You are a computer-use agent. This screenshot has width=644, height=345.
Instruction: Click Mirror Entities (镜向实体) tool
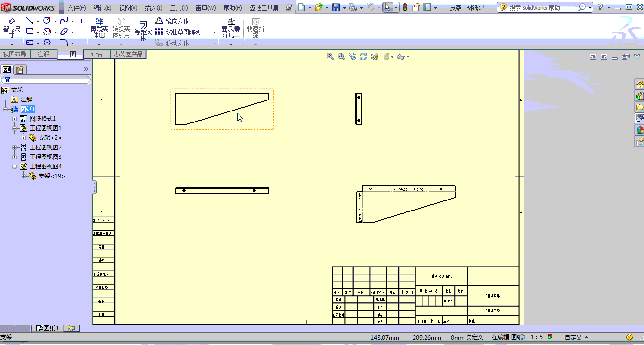(x=172, y=21)
